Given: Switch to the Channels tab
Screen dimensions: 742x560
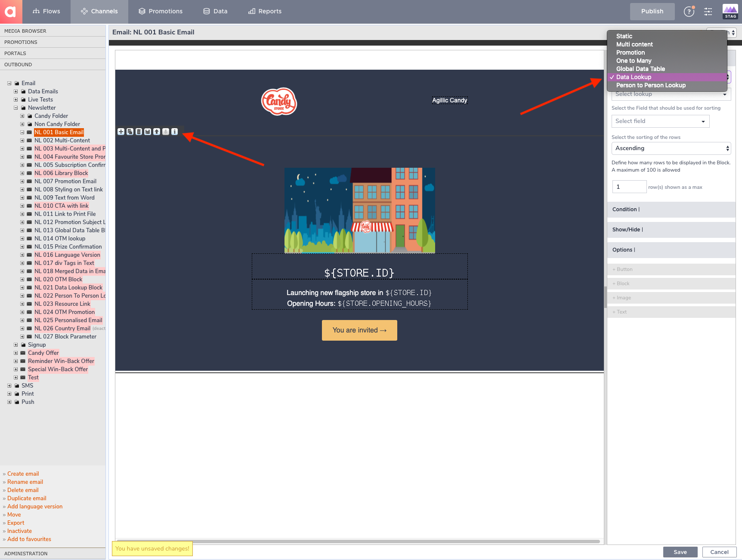Looking at the screenshot, I should [99, 12].
